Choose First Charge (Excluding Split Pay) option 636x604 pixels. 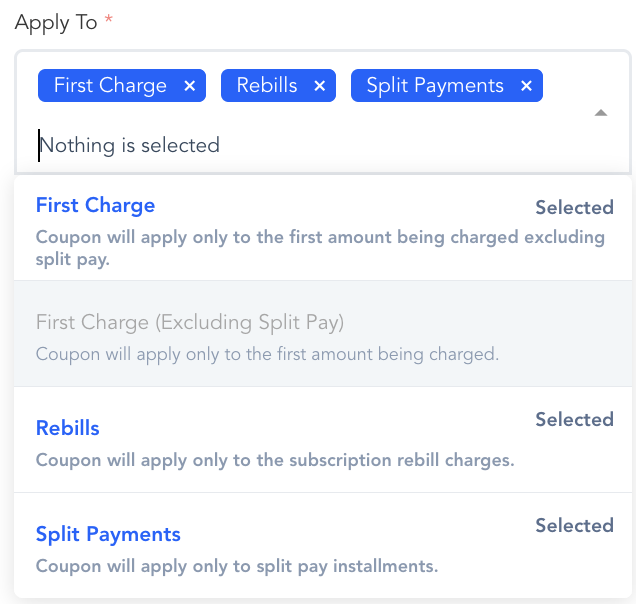tap(190, 322)
